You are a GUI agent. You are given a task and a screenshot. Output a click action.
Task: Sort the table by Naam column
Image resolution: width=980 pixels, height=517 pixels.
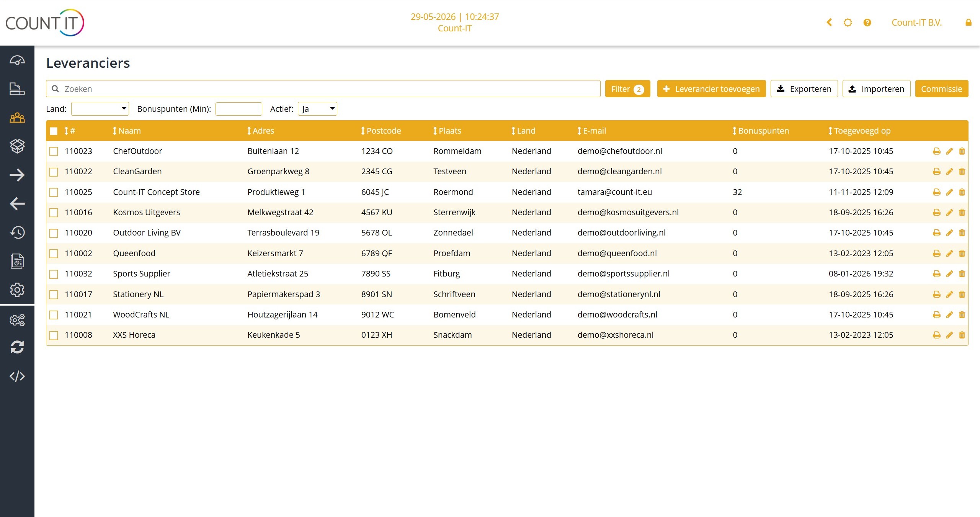[127, 131]
